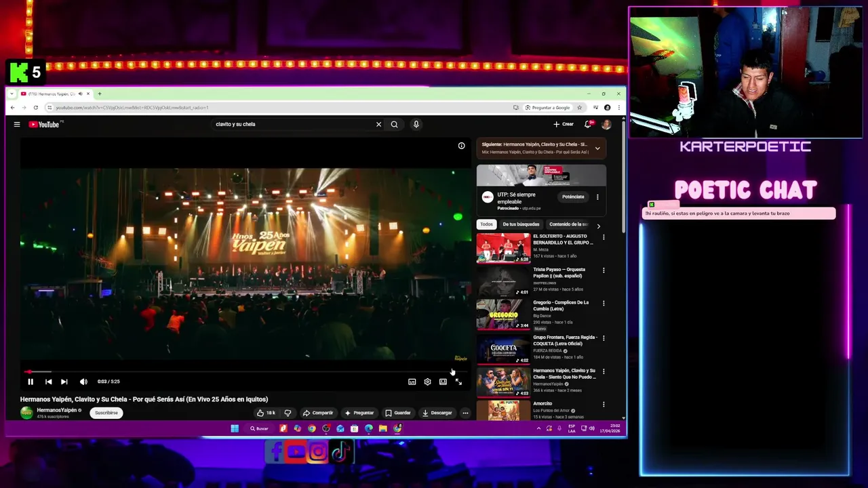This screenshot has width=868, height=488.
Task: Skip to the next video
Action: (64, 382)
